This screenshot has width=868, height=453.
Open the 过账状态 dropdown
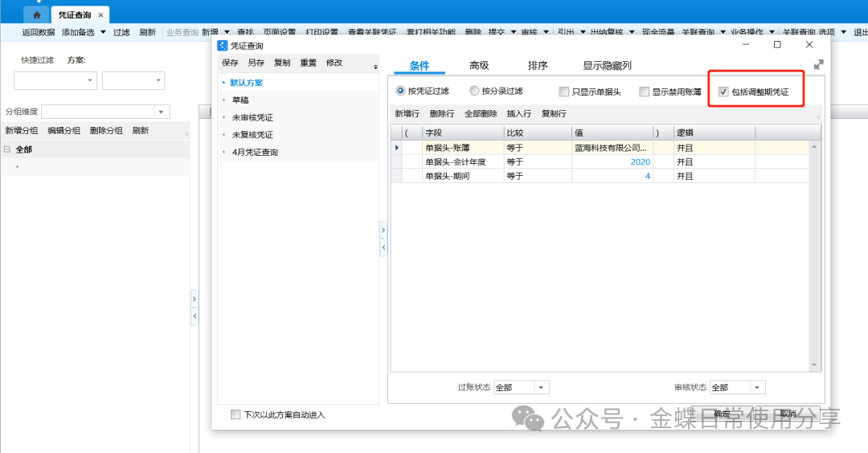click(542, 387)
